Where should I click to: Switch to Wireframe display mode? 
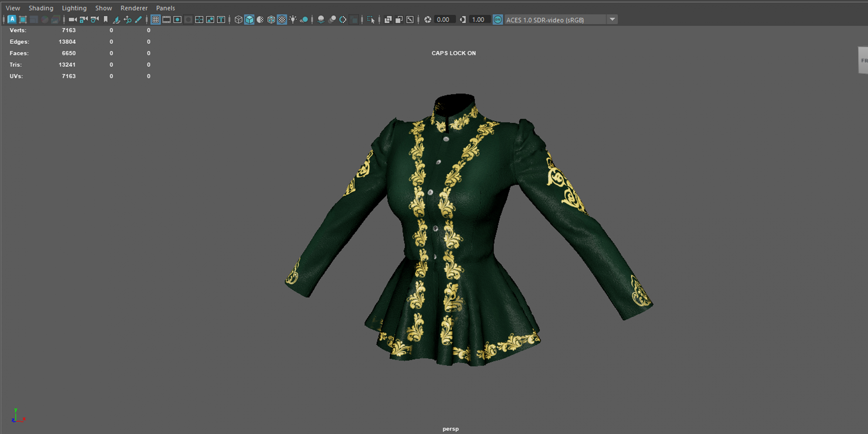[x=238, y=19]
